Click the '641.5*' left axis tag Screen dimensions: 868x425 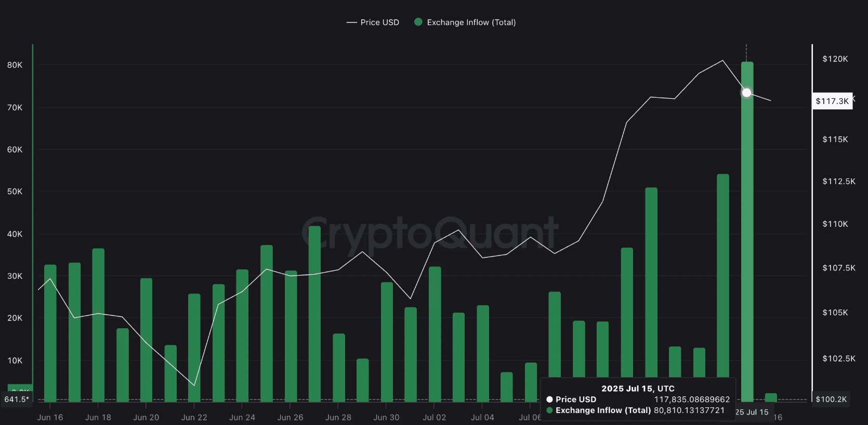tap(17, 399)
